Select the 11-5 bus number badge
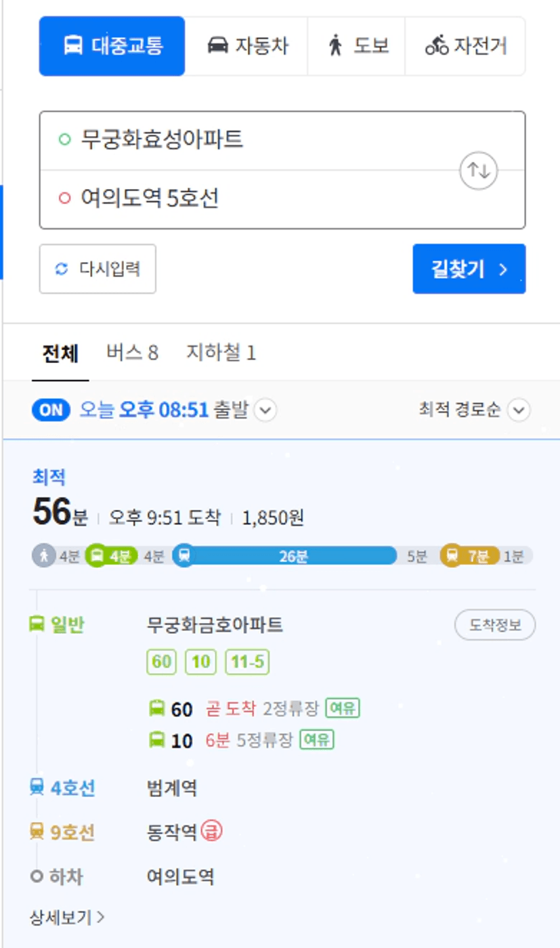The height and width of the screenshot is (948, 560). 247,662
